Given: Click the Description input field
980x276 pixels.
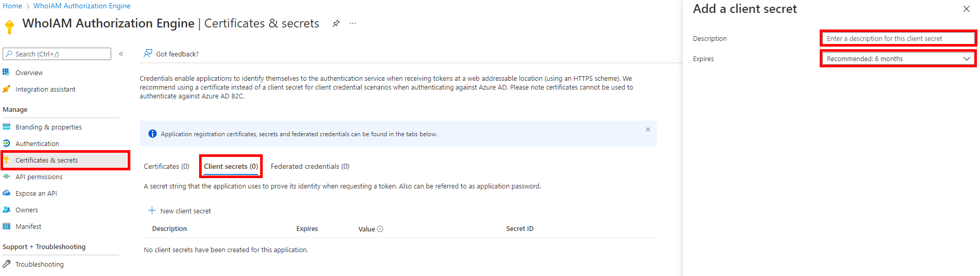Looking at the screenshot, I should click(898, 38).
